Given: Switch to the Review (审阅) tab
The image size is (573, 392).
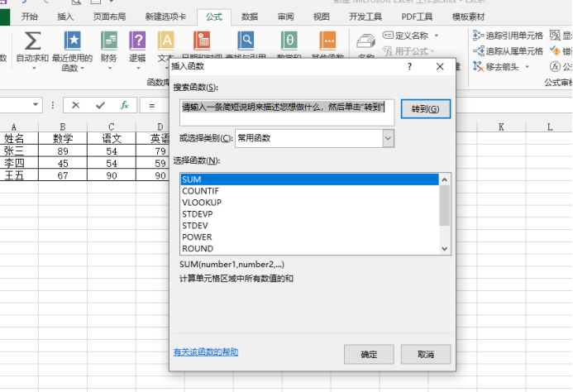Looking at the screenshot, I should click(x=285, y=17).
